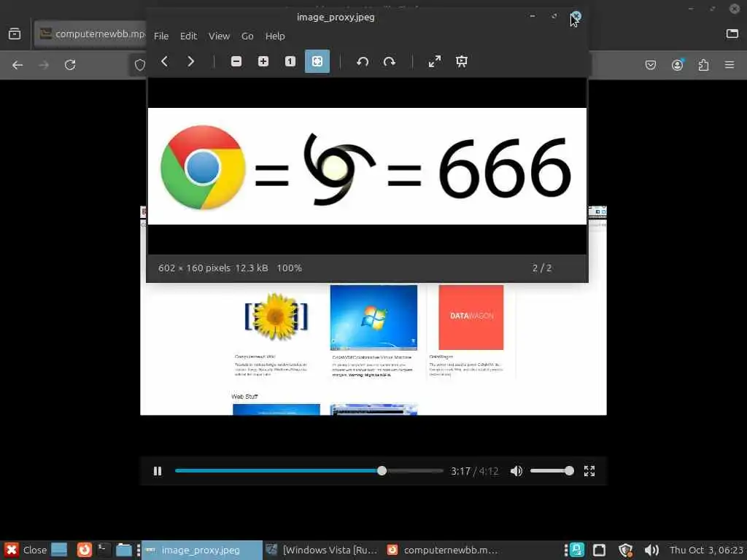Open the list all tabs folder icon
The height and width of the screenshot is (560, 747).
(x=732, y=34)
